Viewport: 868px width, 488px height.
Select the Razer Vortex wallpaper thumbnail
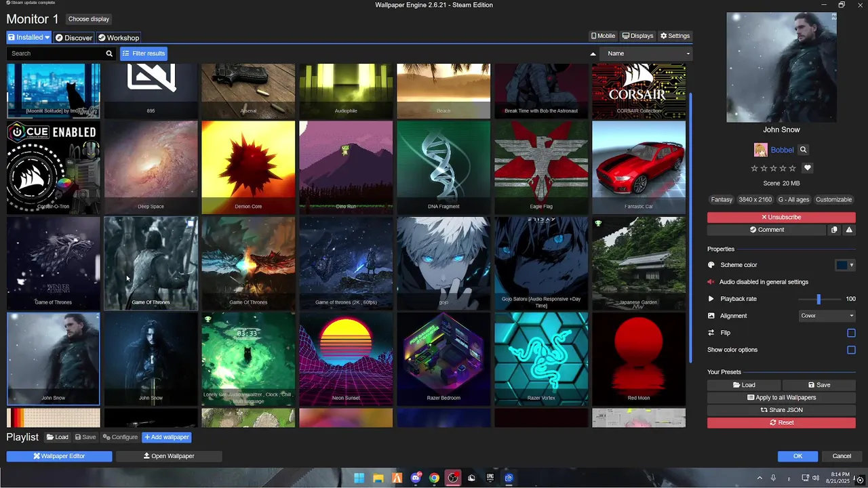[x=541, y=359]
